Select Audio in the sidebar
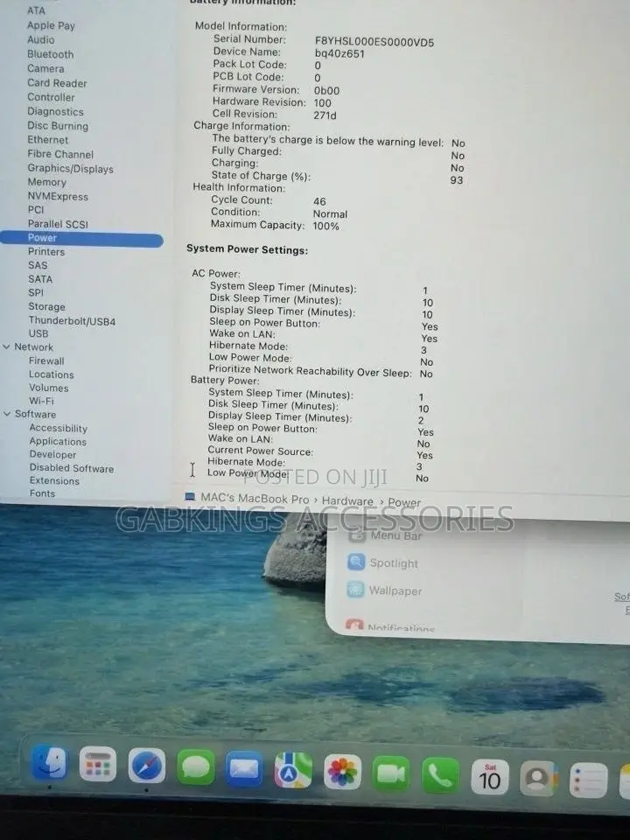This screenshot has height=840, width=630. pos(41,39)
